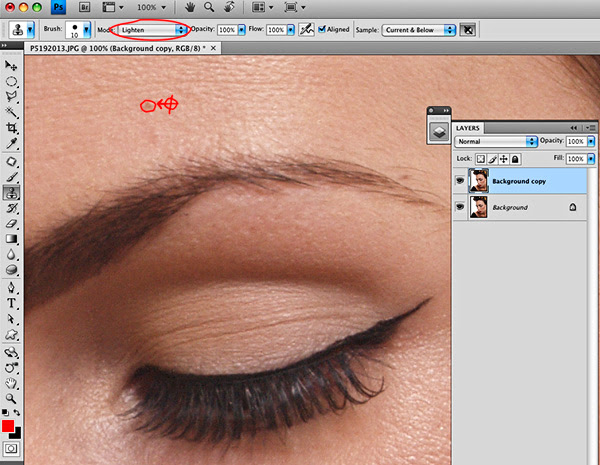Click the red foreground color swatch

pos(9,426)
